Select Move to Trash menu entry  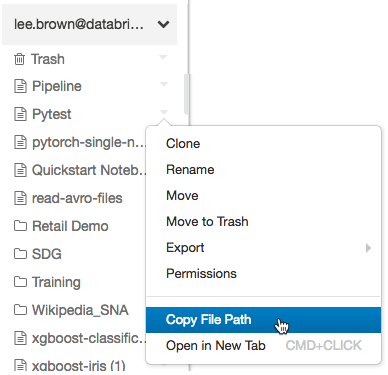(x=207, y=222)
